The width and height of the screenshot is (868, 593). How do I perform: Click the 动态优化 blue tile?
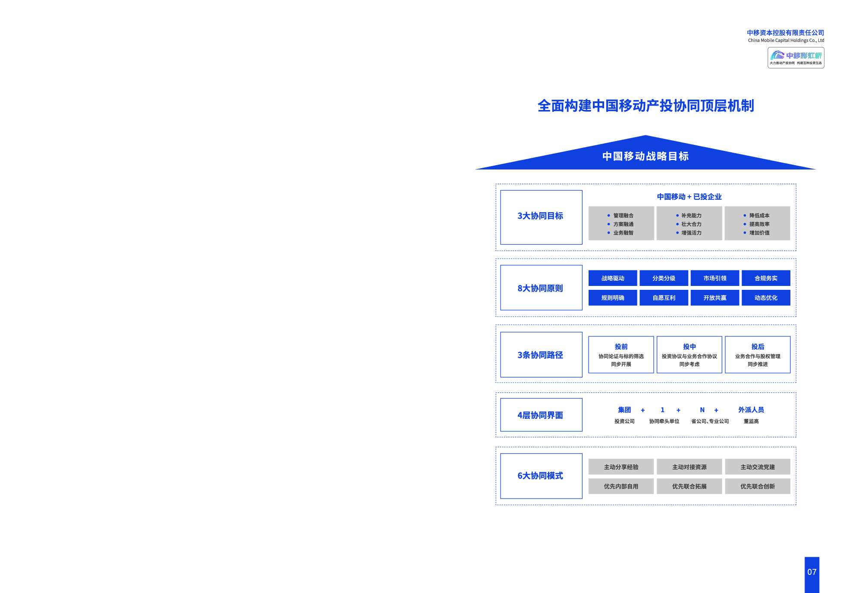(x=766, y=298)
